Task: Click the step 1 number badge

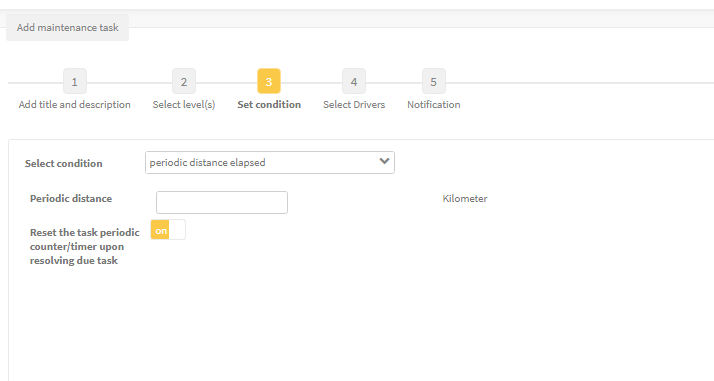Action: click(x=75, y=81)
